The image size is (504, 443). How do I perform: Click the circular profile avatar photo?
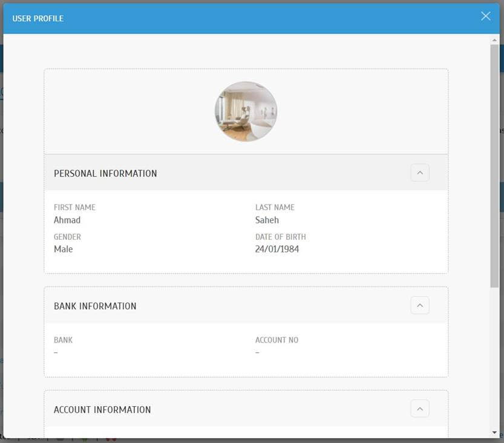click(246, 111)
